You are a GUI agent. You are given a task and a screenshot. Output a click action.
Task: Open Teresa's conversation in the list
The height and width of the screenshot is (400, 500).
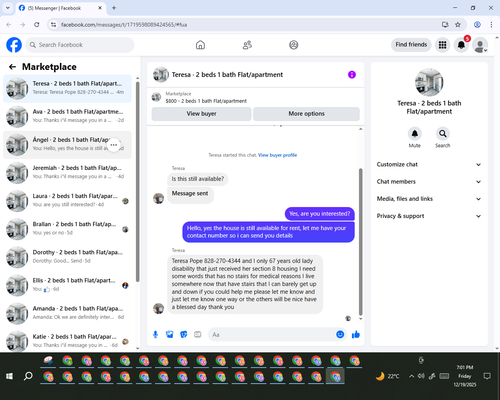(67, 89)
